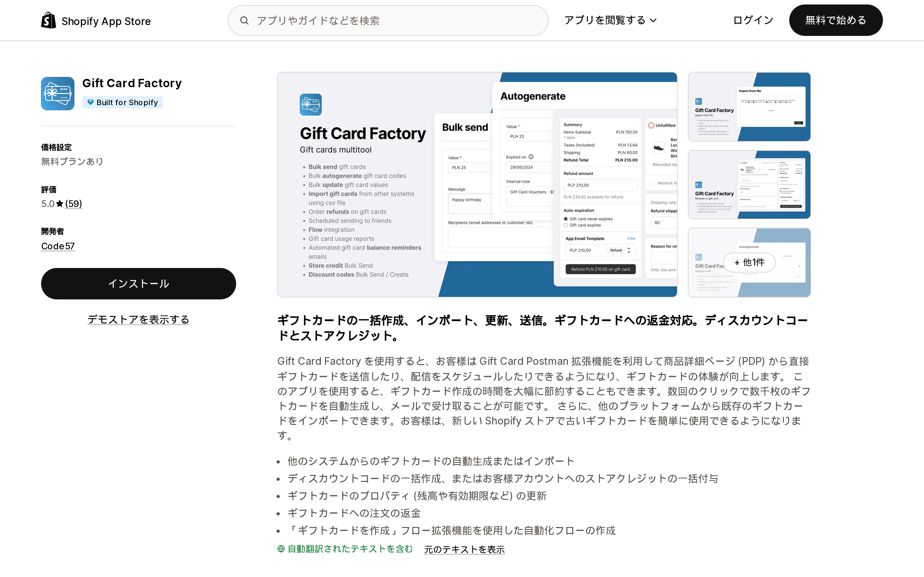Click the rating star icon
Screen dimensions: 924x577
coord(60,204)
